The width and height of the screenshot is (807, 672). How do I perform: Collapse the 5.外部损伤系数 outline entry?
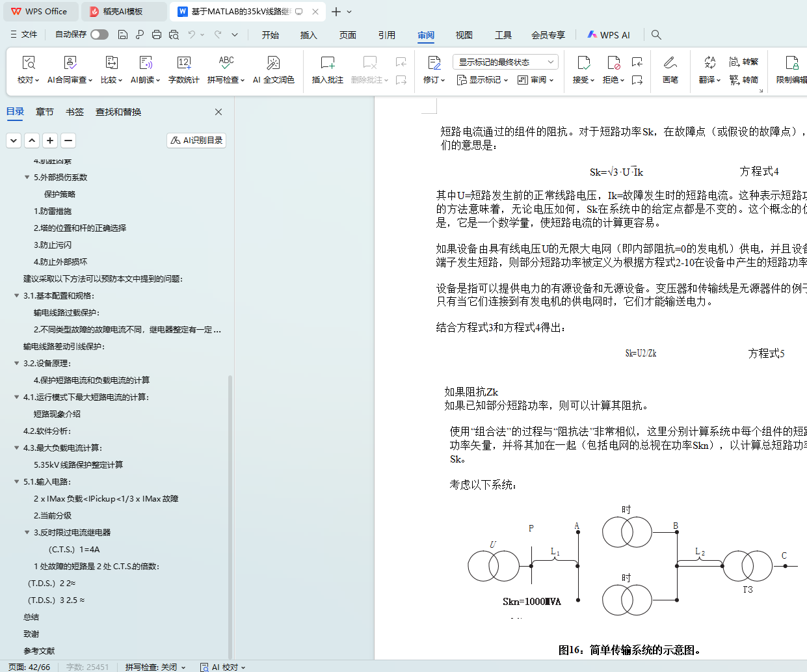(27, 178)
